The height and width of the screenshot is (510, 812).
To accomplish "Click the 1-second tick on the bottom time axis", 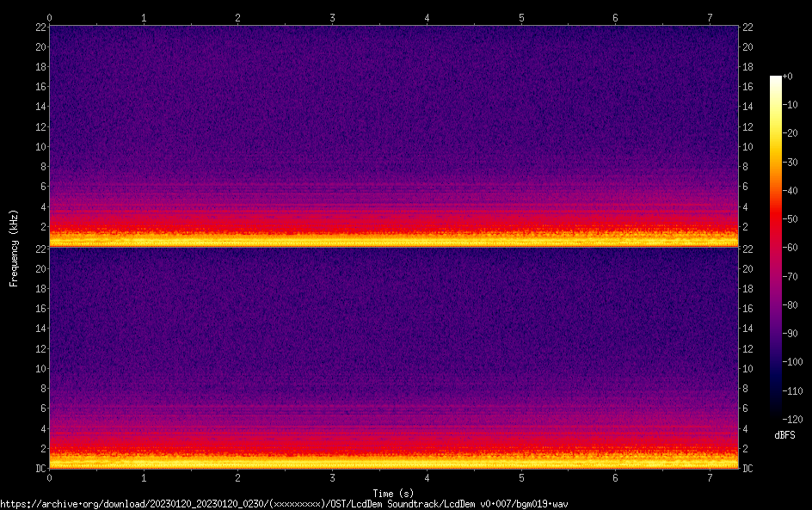I will pyautogui.click(x=144, y=477).
